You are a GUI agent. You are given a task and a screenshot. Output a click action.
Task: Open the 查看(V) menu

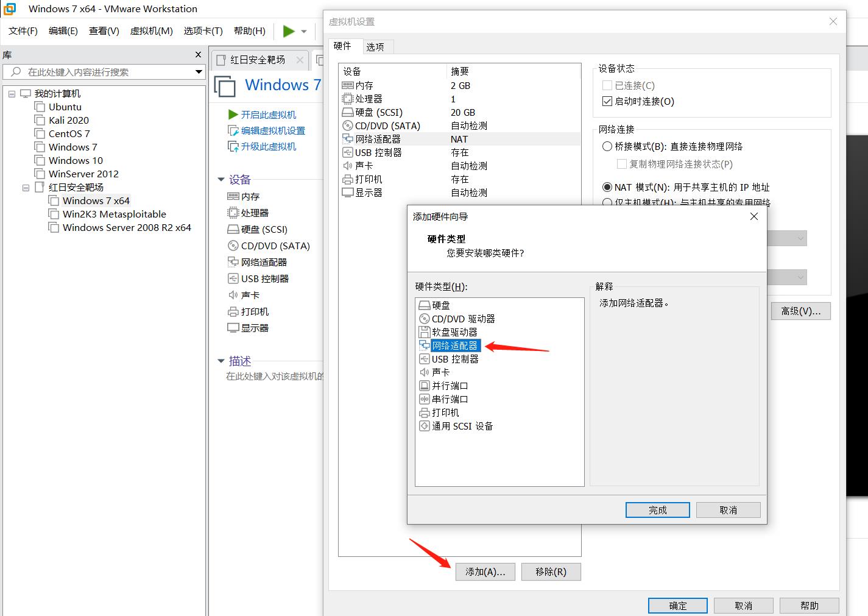pos(104,30)
